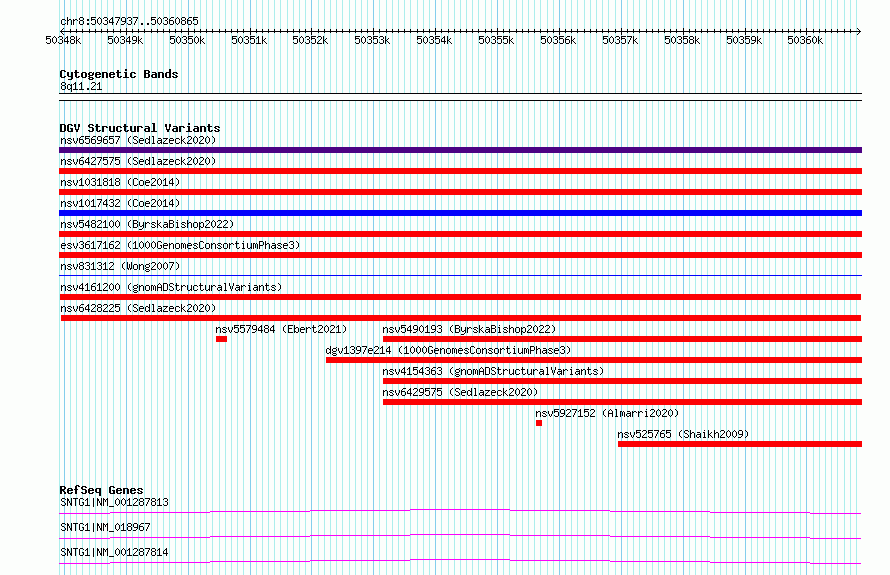Open nsv5490193 (ByrskaBishop2022) label
The image size is (890, 575).
tap(469, 329)
